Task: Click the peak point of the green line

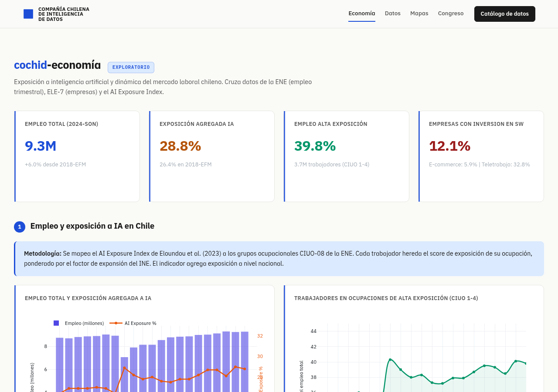Action: (390, 359)
